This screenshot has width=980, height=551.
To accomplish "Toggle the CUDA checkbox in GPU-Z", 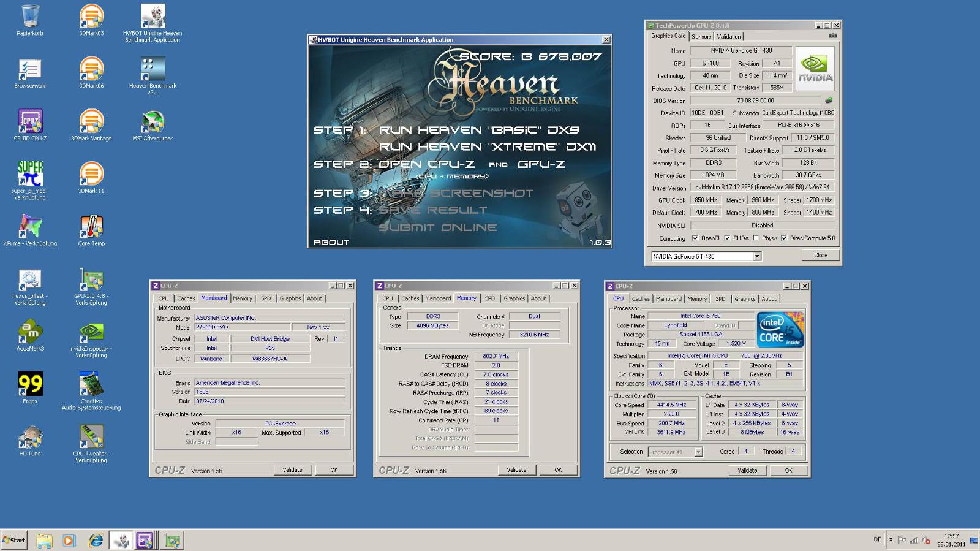I will pyautogui.click(x=727, y=238).
